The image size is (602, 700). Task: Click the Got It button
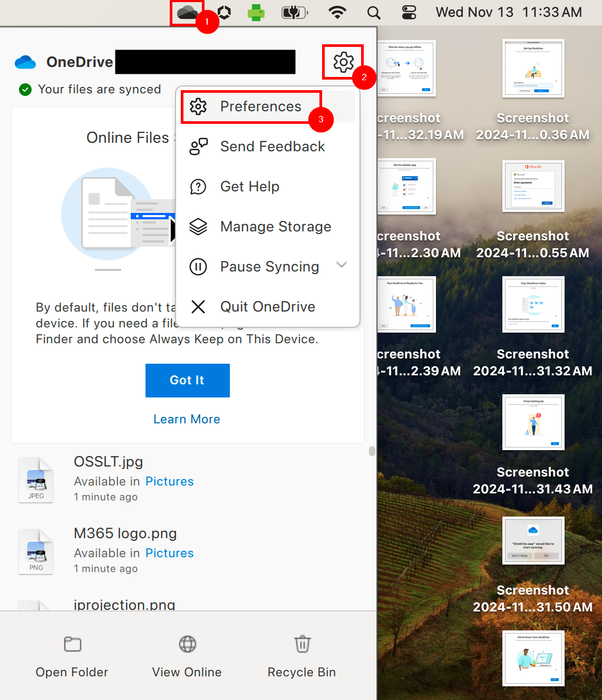pos(188,381)
